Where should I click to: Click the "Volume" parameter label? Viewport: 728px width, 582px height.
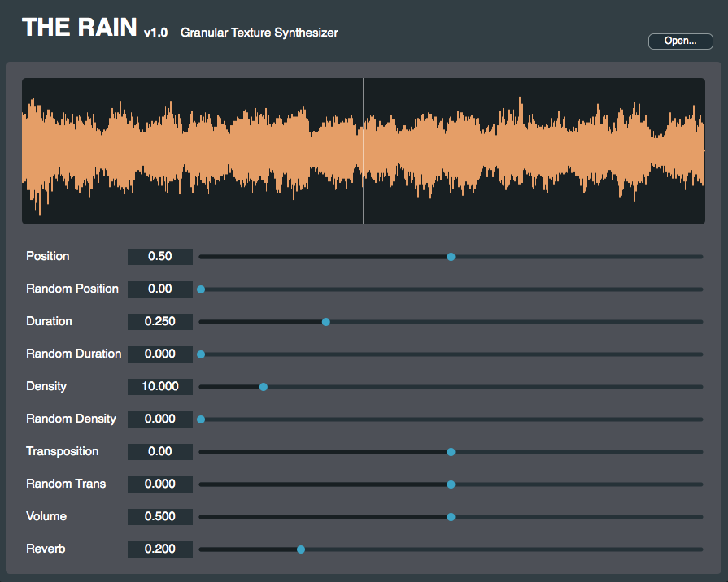(x=46, y=516)
